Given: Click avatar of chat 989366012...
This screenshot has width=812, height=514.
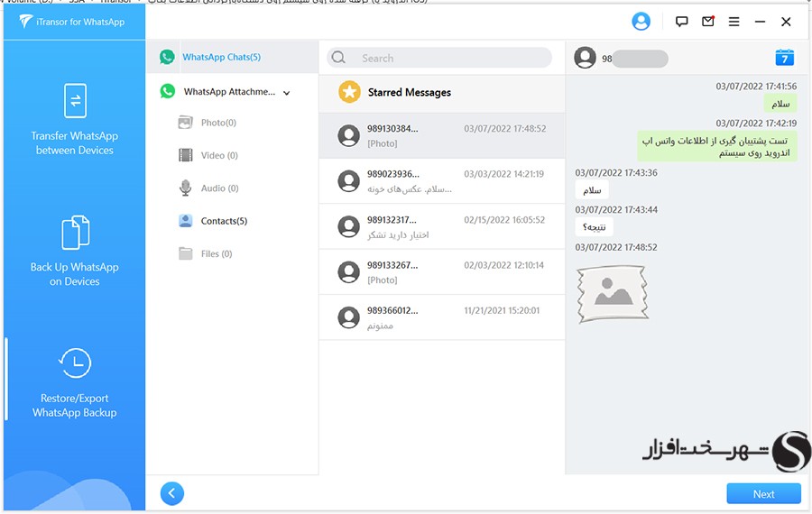Looking at the screenshot, I should tap(348, 317).
